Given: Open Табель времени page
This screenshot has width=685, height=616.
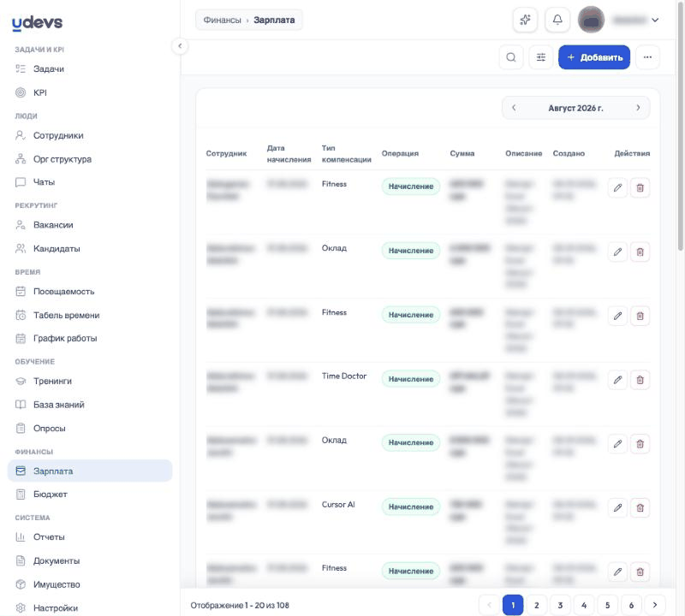Looking at the screenshot, I should coord(67,315).
